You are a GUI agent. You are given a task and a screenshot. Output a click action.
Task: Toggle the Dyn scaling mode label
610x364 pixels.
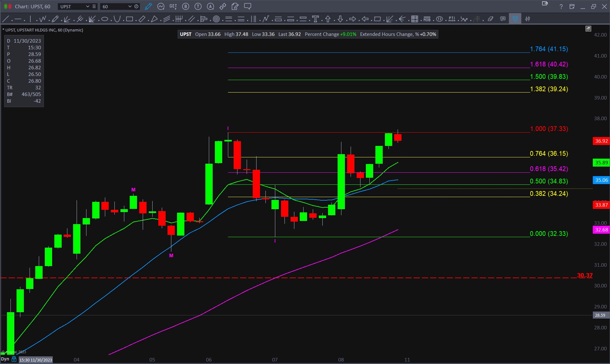(5, 359)
